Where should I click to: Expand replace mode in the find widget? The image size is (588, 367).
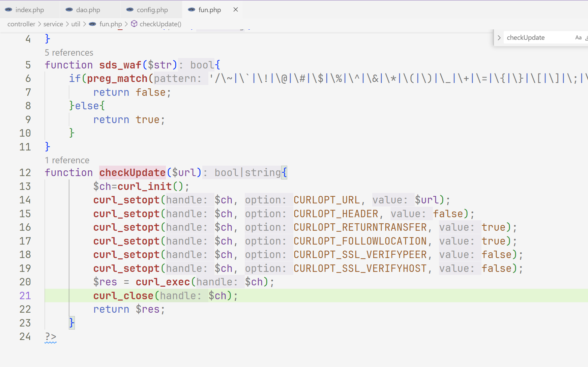pyautogui.click(x=499, y=38)
